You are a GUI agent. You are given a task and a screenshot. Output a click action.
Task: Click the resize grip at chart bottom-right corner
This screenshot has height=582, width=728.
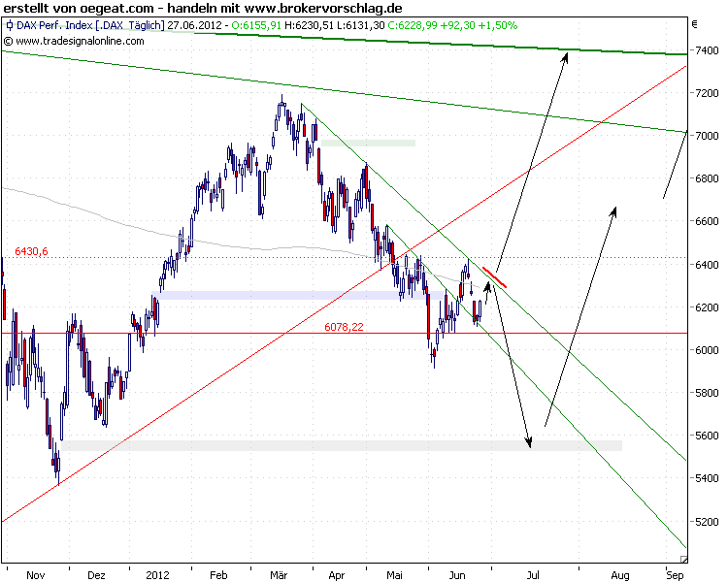point(683,559)
